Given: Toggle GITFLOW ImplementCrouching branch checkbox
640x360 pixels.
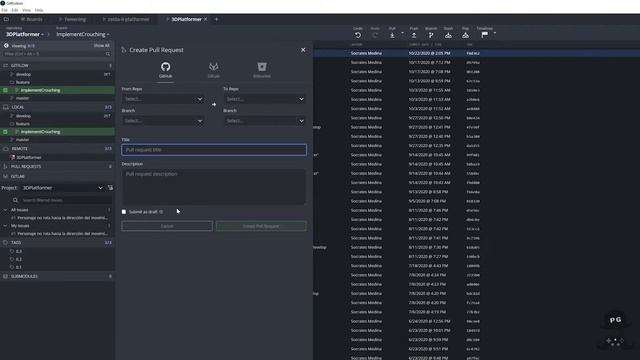Looking at the screenshot, I should click(x=5, y=90).
